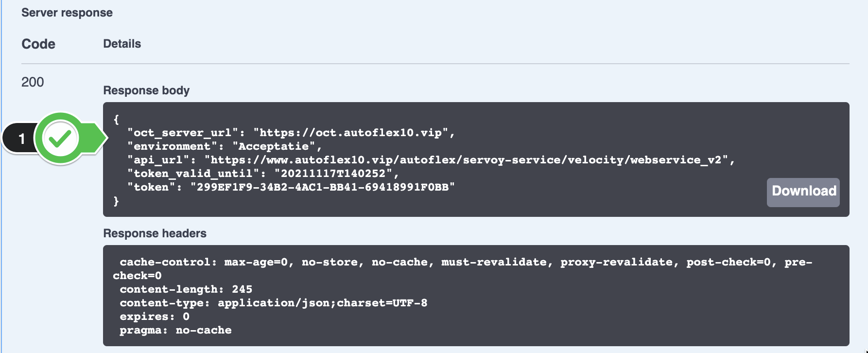Click the content-length 245 line

tap(186, 289)
